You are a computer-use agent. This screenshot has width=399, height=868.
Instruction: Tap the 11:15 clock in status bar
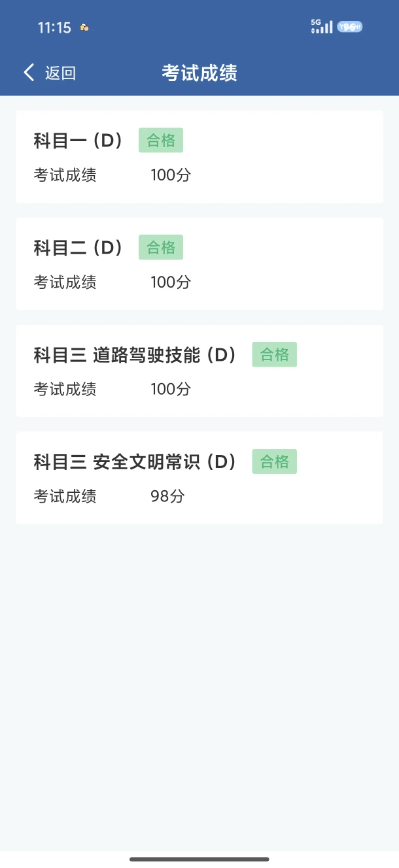(x=54, y=27)
